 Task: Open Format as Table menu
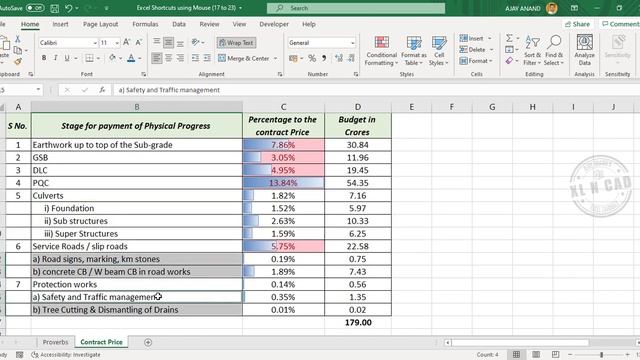(413, 51)
